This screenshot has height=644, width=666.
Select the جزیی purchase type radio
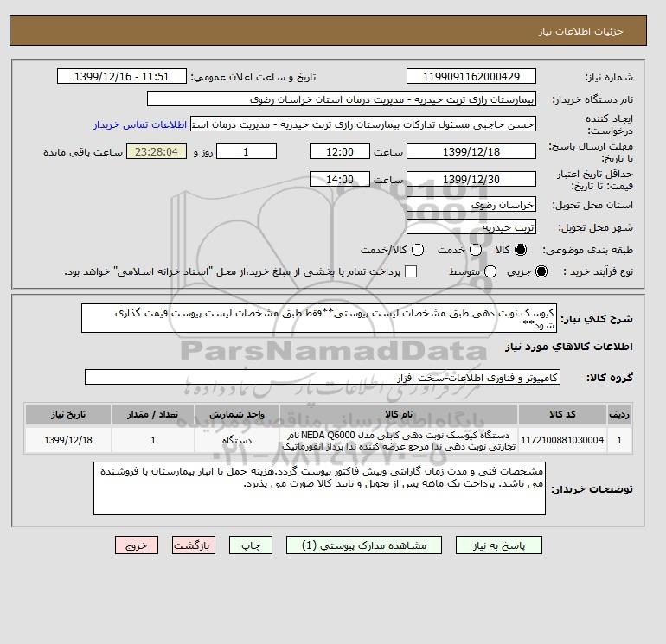coord(541,271)
